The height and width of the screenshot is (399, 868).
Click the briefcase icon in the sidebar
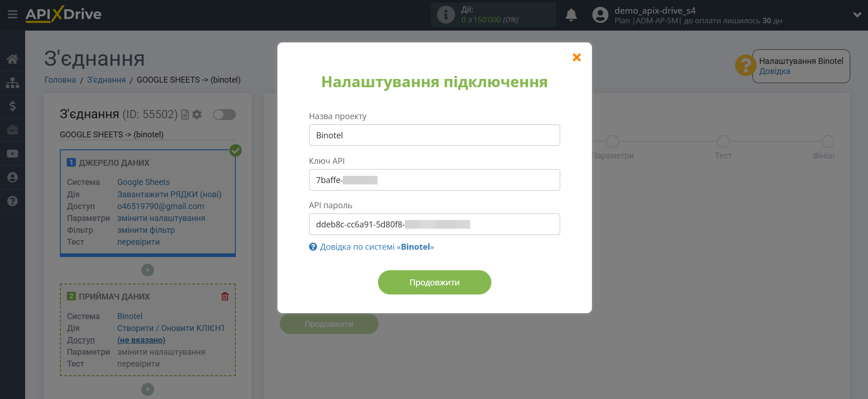[x=12, y=130]
